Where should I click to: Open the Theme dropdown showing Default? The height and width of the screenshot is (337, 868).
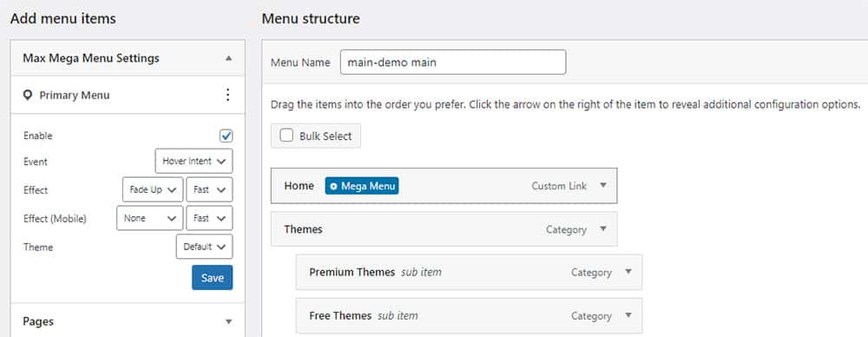coord(204,247)
